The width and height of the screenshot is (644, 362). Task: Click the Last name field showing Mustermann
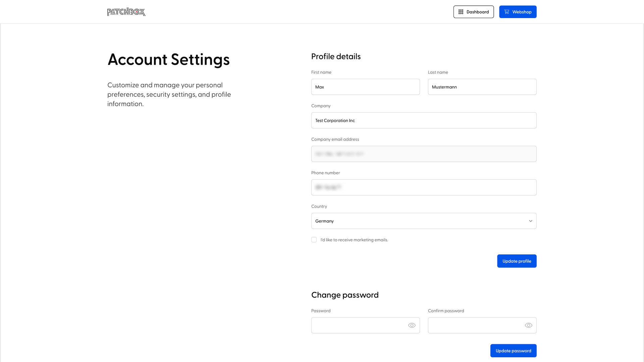482,87
